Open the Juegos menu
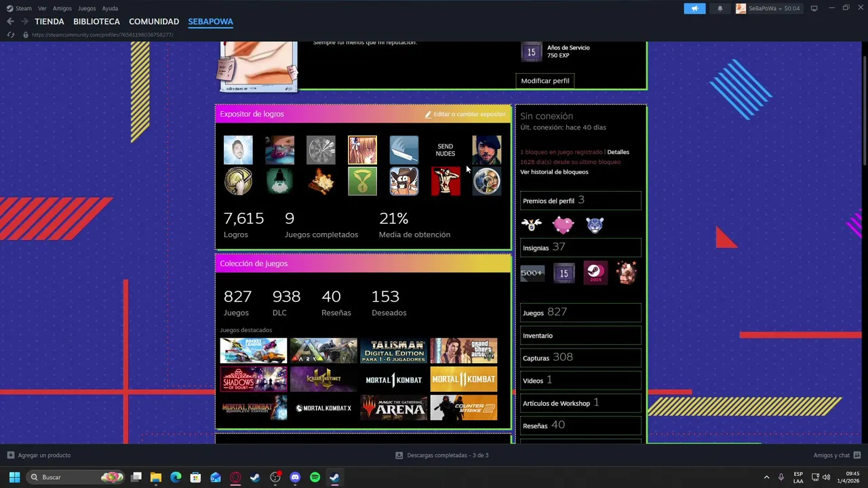 87,8
